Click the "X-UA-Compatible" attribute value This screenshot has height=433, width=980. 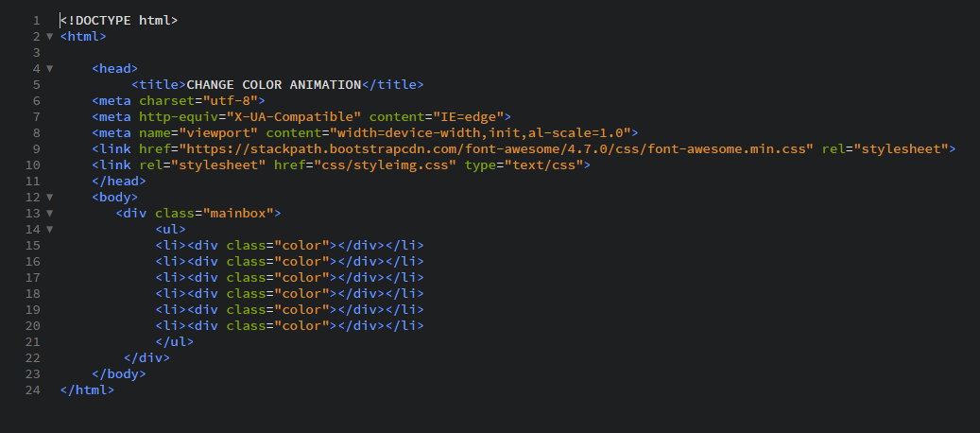(294, 117)
